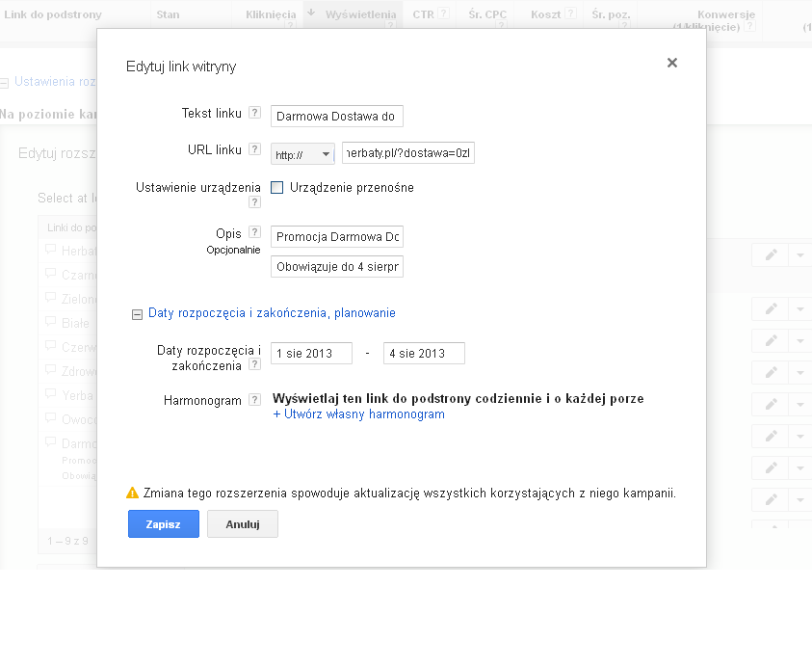Open the start date field 1 sie 2013
This screenshot has width=812, height=667.
[x=311, y=354]
